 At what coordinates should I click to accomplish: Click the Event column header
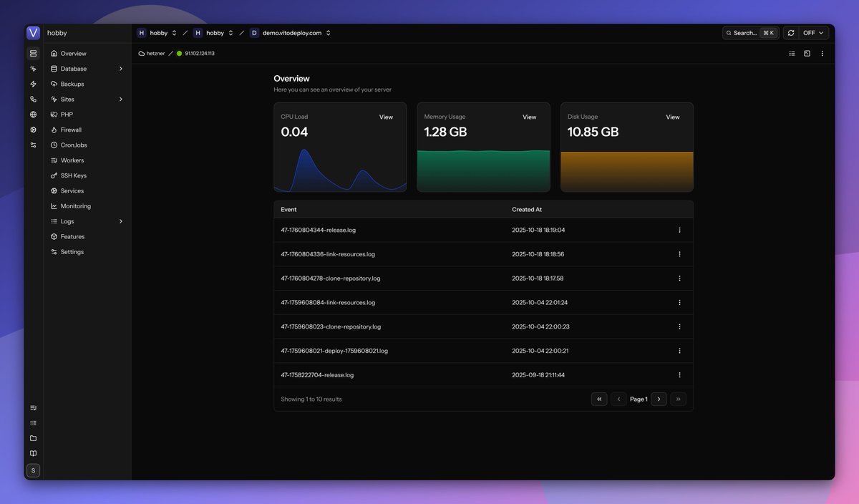tap(288, 210)
